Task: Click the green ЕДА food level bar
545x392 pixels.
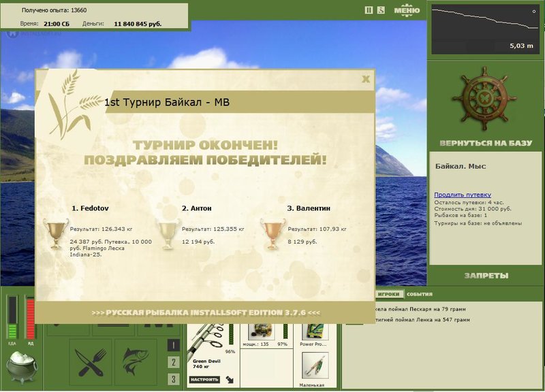Action: coord(12,317)
